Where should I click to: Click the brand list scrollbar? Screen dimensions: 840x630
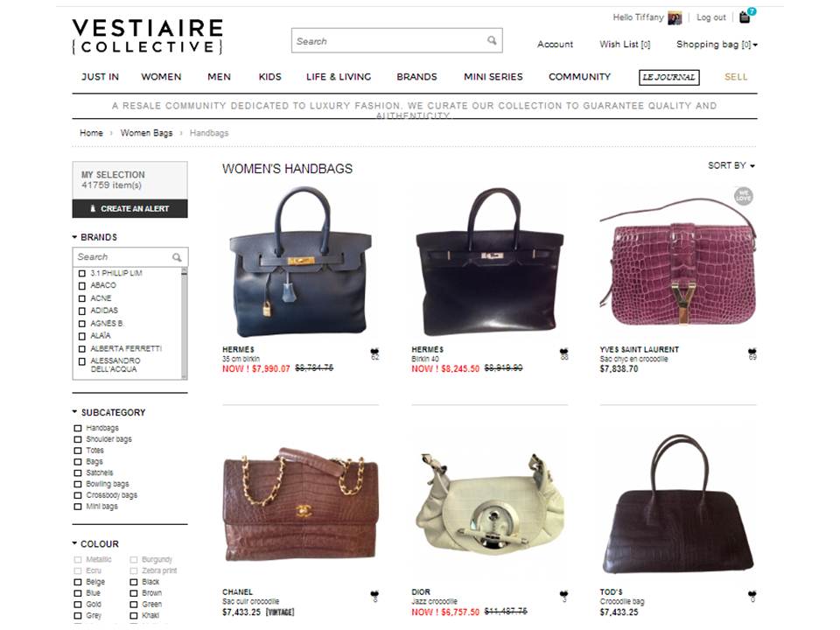pos(185,324)
